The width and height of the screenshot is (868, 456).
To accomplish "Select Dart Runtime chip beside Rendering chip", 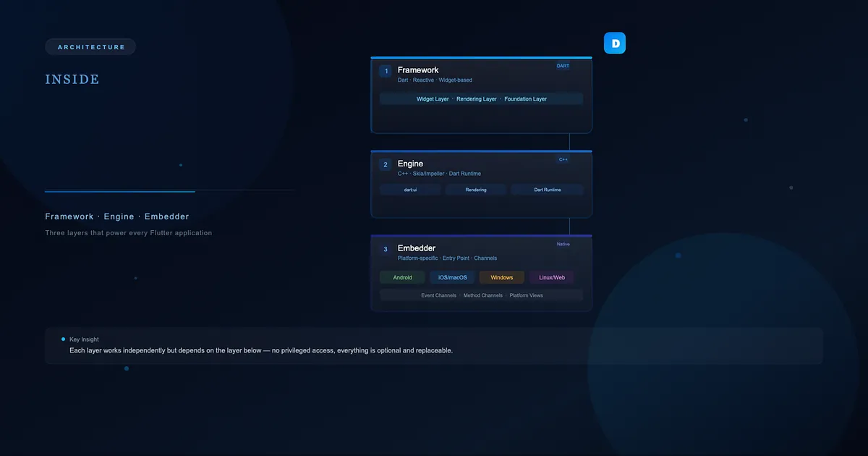I will coord(548,190).
